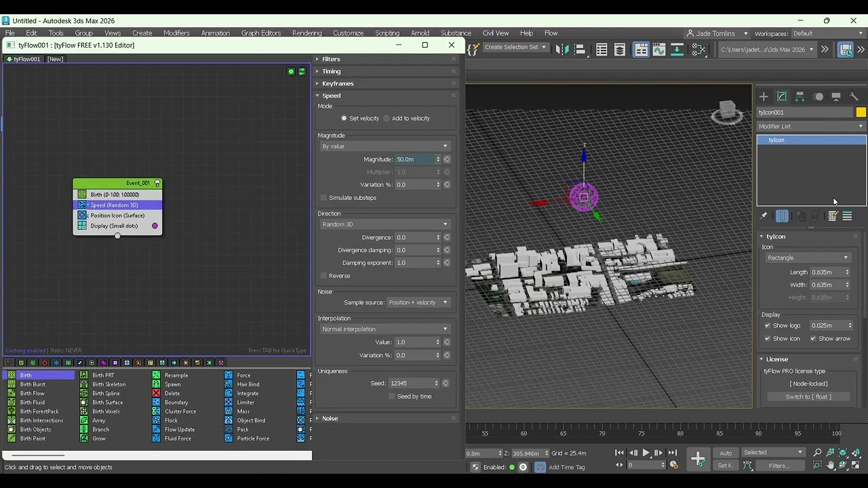The image size is (868, 488).
Task: Click the Pin Stack icon
Action: click(764, 216)
